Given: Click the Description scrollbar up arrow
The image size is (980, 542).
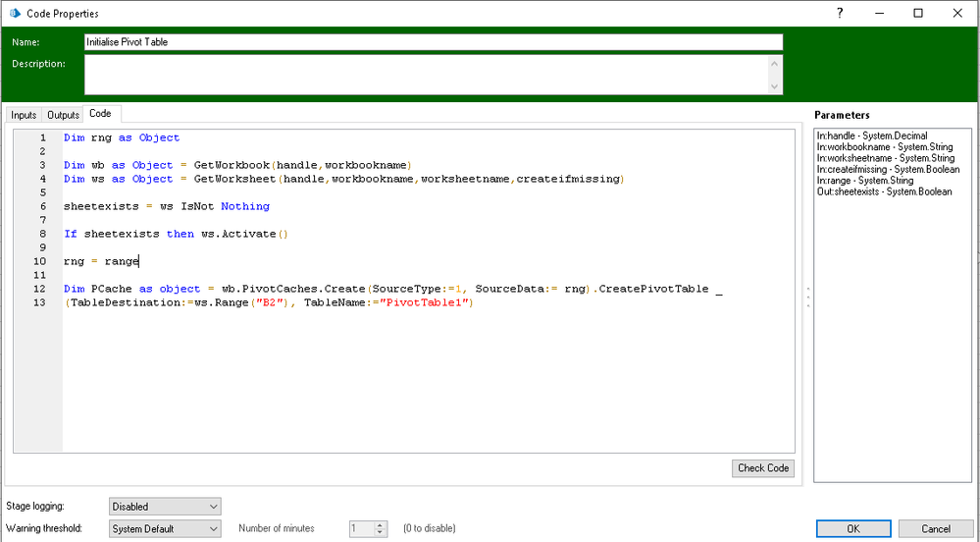Looking at the screenshot, I should click(775, 63).
